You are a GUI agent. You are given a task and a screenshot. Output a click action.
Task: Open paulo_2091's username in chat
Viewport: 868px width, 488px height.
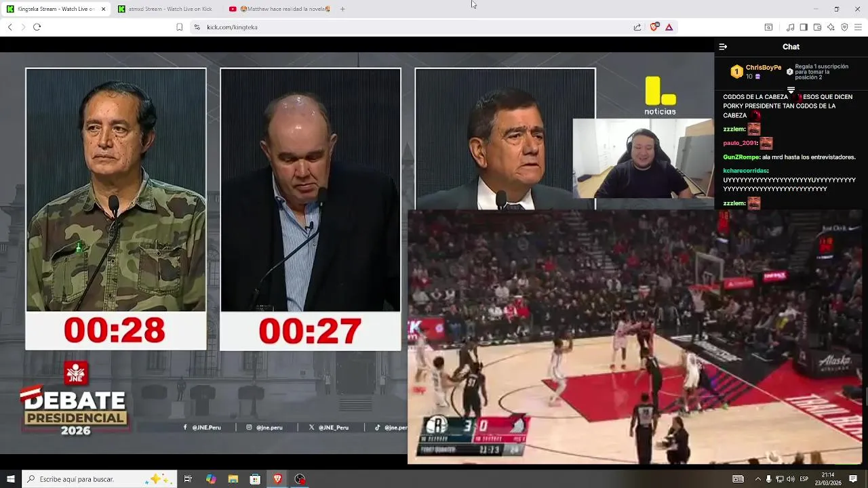(740, 143)
